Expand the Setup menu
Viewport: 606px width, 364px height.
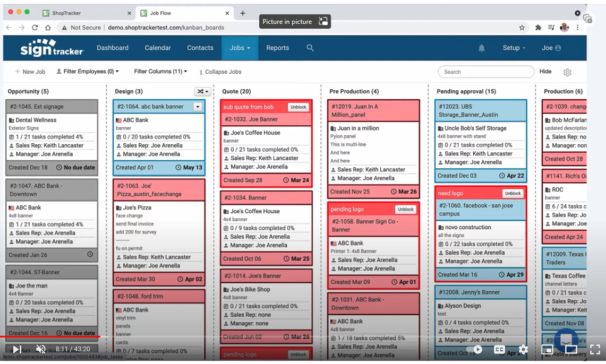[514, 48]
